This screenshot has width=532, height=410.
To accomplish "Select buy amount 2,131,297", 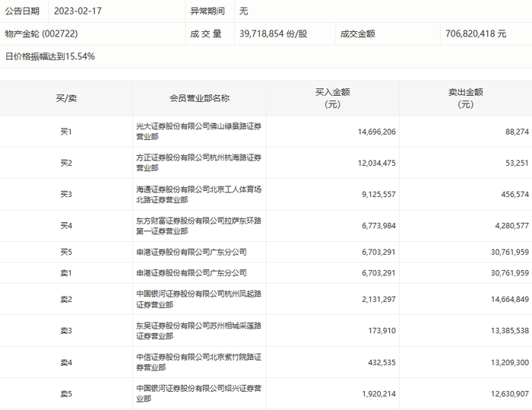I will tap(378, 299).
